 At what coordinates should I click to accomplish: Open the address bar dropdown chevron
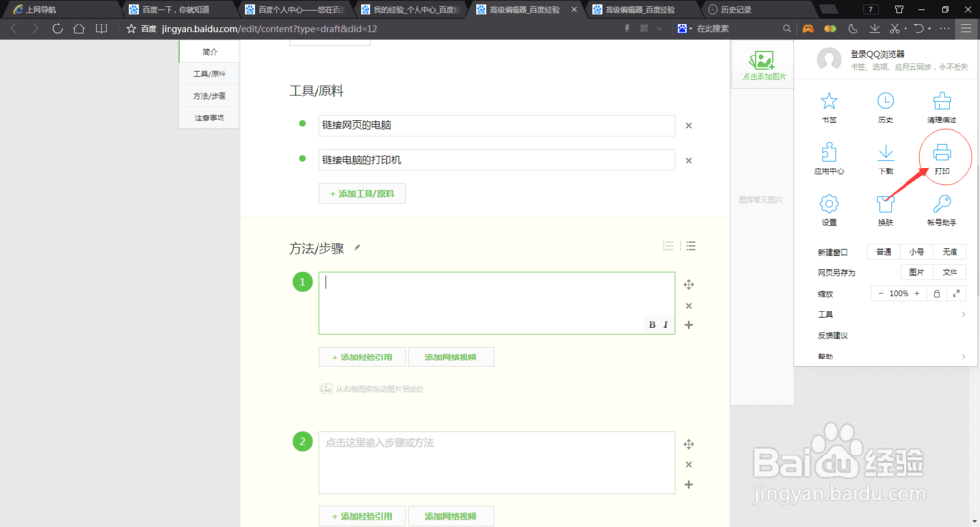(x=660, y=28)
